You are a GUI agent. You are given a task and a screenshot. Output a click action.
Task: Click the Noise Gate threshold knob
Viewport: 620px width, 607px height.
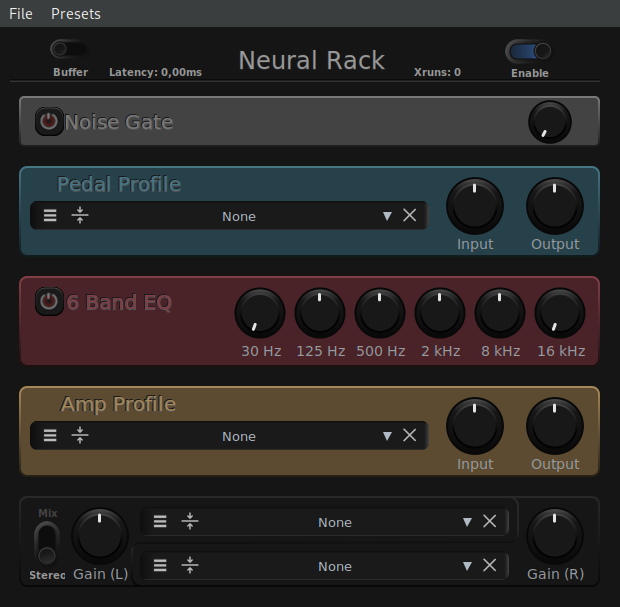click(550, 122)
